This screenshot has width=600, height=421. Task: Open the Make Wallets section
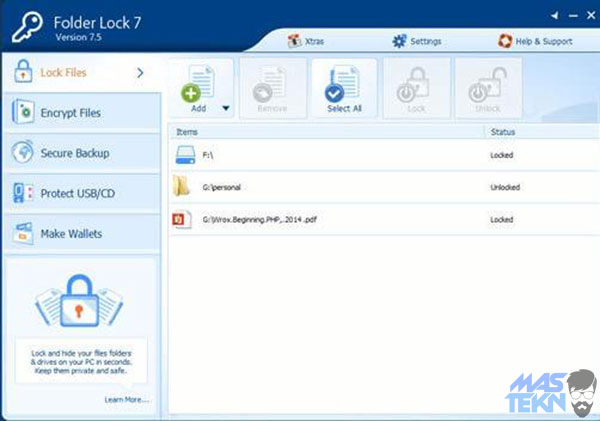(x=82, y=233)
